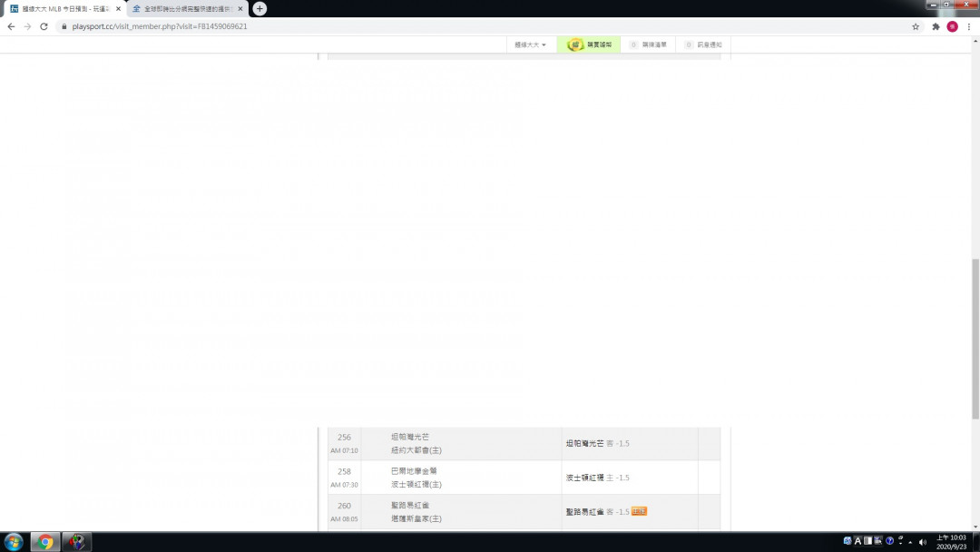The height and width of the screenshot is (552, 980).
Task: Click prediction 聖路易紅雀 客 -1.5
Action: pos(597,512)
